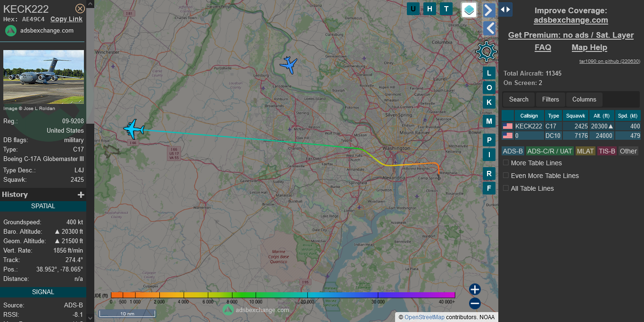This screenshot has width=644, height=322.
Task: Click the MLAT source legend
Action: (x=586, y=151)
